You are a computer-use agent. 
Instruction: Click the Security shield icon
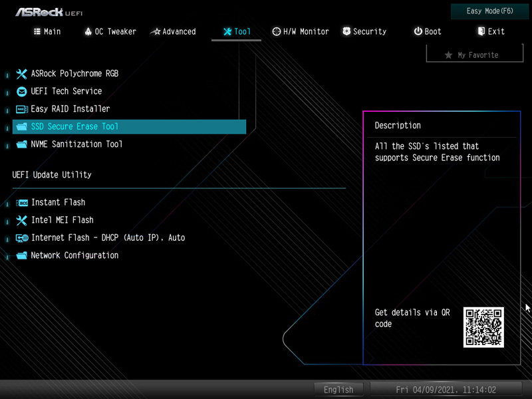pyautogui.click(x=346, y=31)
